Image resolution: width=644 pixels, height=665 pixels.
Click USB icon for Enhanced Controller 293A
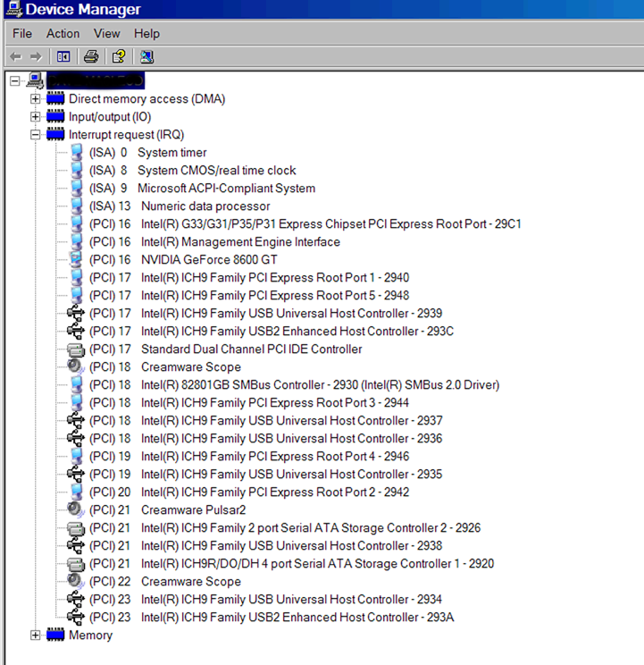(76, 617)
